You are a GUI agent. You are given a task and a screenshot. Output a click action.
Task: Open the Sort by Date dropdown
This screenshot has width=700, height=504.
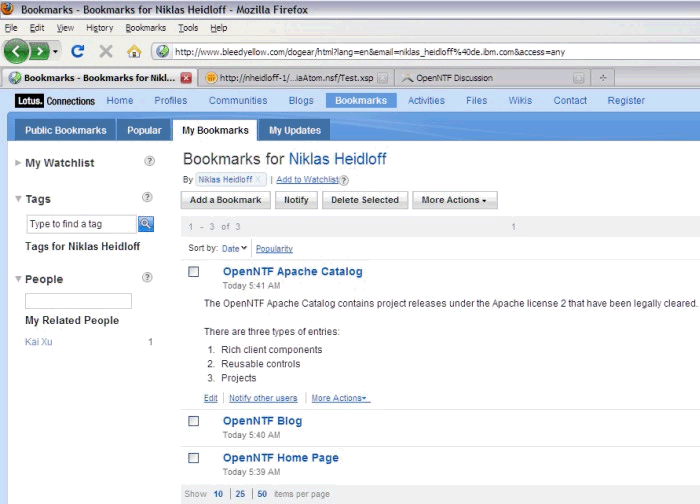234,249
